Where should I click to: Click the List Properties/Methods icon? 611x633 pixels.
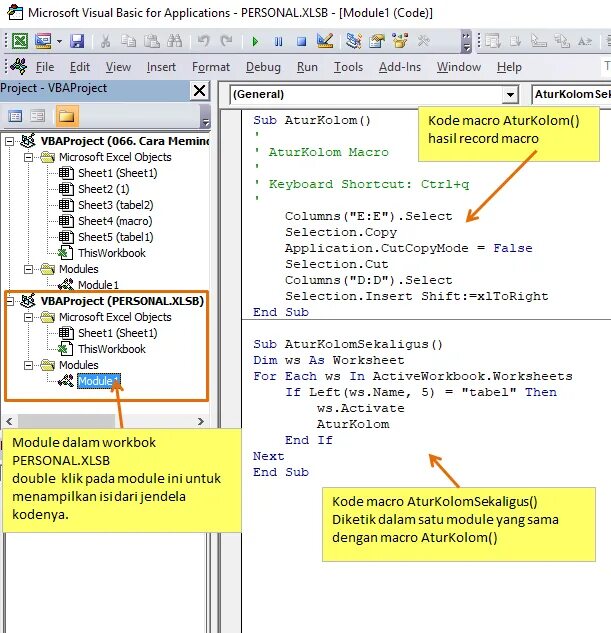[x=493, y=41]
